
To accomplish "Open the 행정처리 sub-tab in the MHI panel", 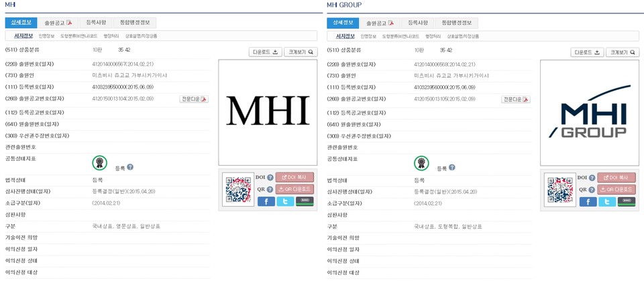I will click(x=111, y=36).
